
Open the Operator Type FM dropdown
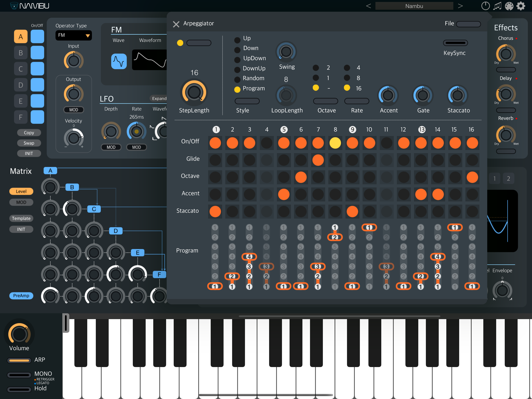(x=74, y=35)
